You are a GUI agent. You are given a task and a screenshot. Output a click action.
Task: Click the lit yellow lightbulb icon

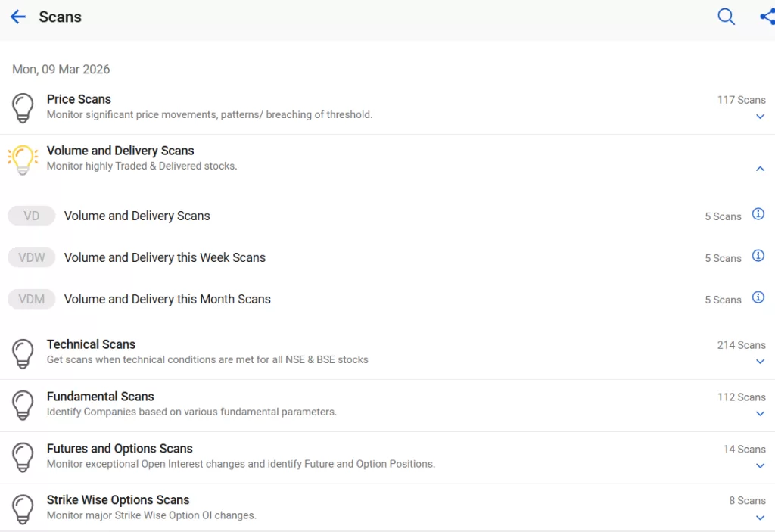23,160
